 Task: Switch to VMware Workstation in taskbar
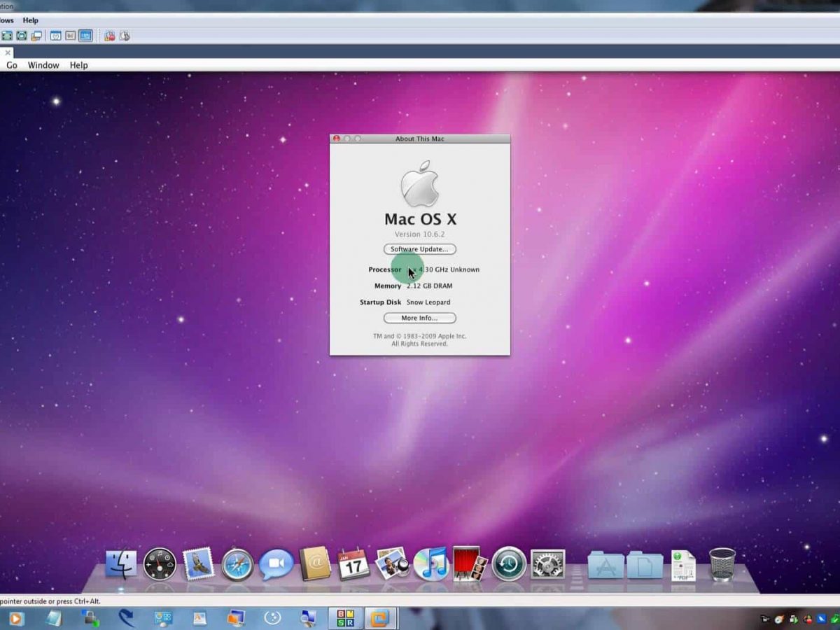coord(380,618)
